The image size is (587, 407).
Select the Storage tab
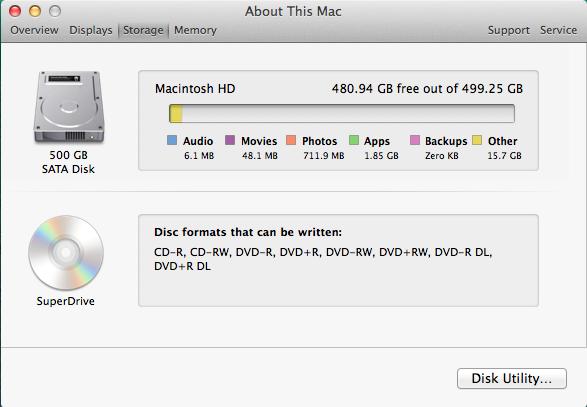tap(143, 30)
